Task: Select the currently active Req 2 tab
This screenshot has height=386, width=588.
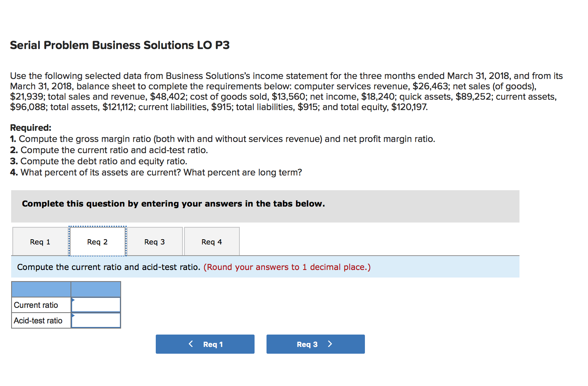Action: click(97, 241)
